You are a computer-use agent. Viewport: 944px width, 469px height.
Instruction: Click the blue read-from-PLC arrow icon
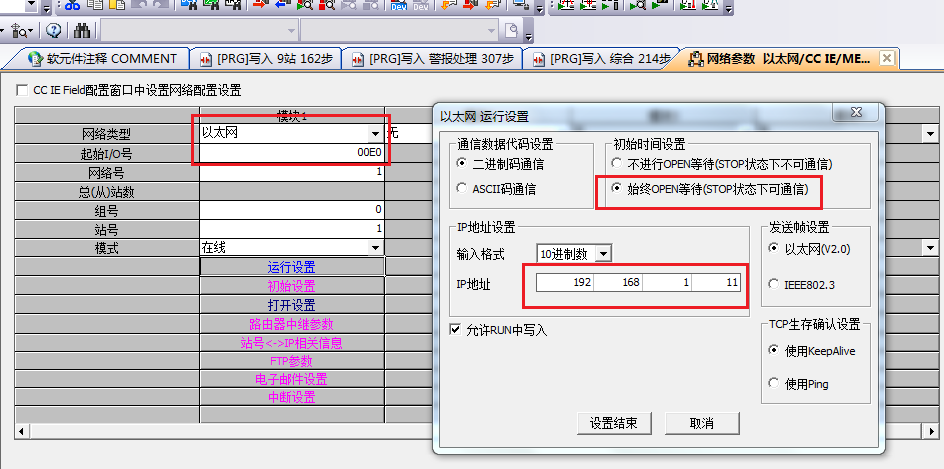point(281,6)
